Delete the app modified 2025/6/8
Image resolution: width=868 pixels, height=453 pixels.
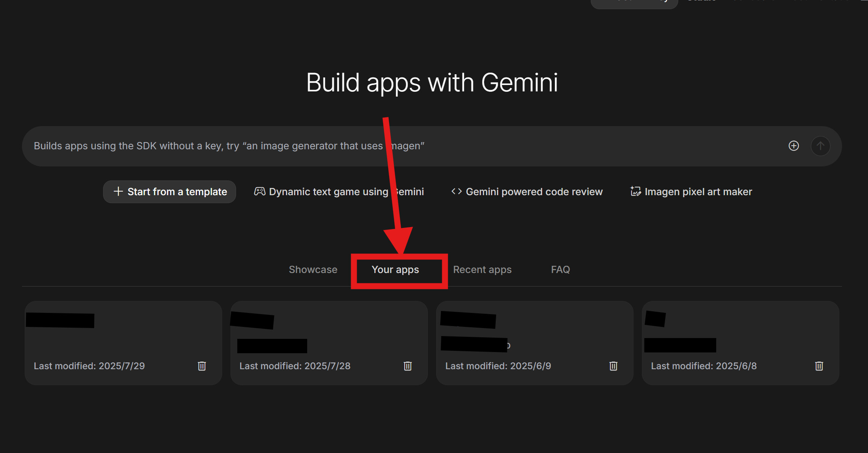819,366
